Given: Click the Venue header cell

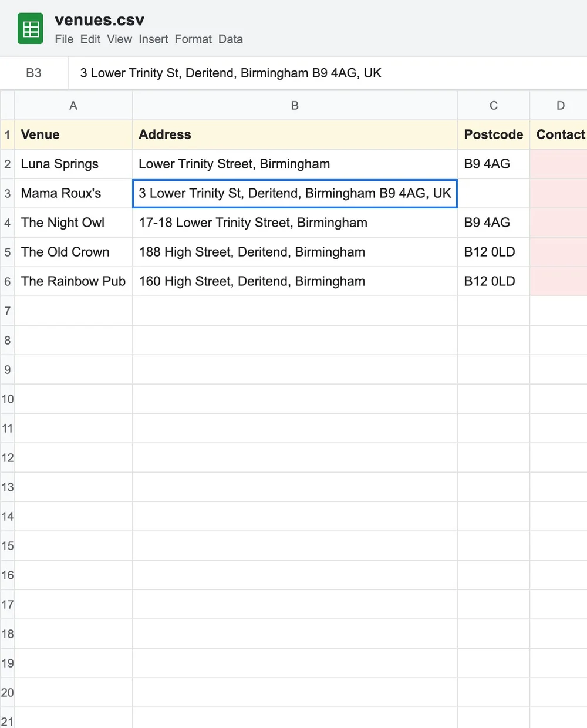Looking at the screenshot, I should point(73,135).
